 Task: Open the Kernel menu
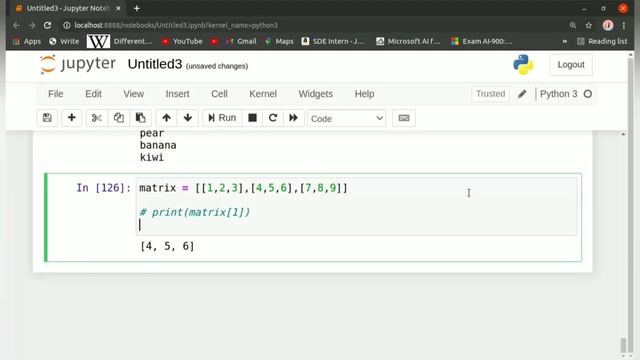[263, 94]
